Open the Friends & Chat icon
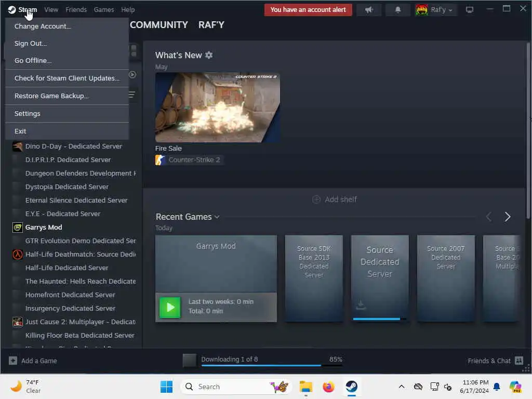Viewport: 532px width, 399px height. pos(519,361)
